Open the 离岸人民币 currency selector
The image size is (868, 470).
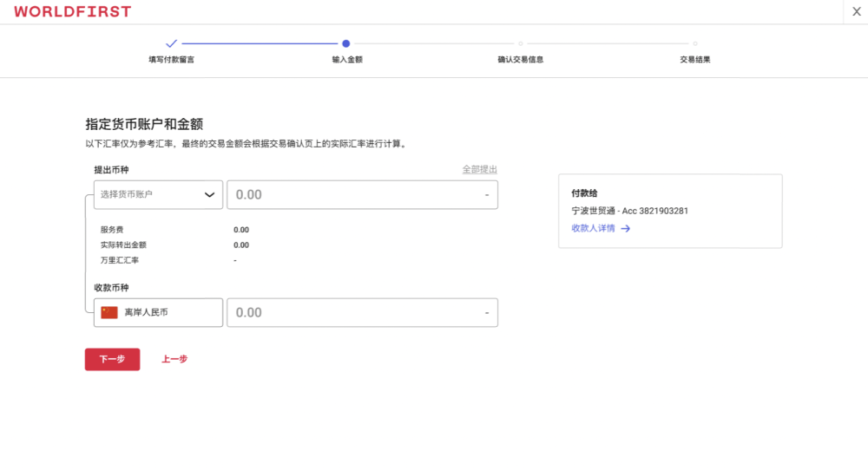pos(158,312)
